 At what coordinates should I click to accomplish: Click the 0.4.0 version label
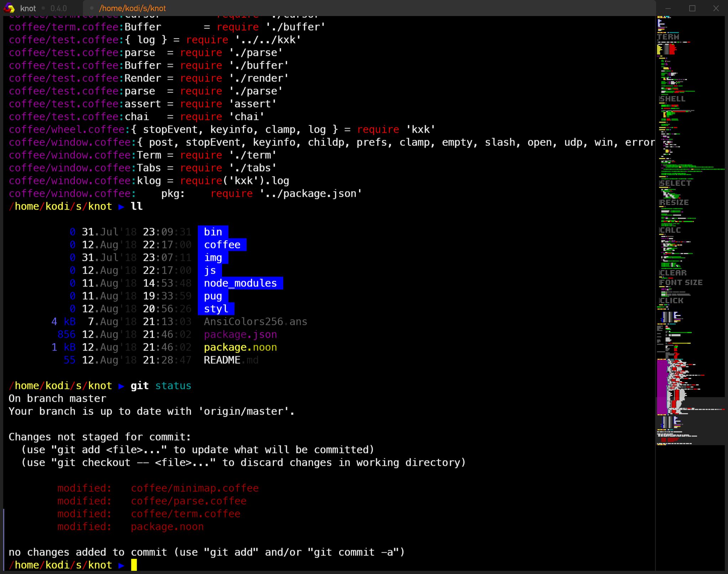(x=58, y=8)
